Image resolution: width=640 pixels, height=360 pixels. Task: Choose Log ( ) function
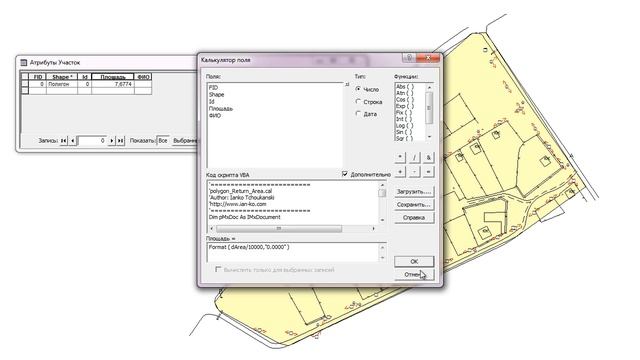click(405, 126)
